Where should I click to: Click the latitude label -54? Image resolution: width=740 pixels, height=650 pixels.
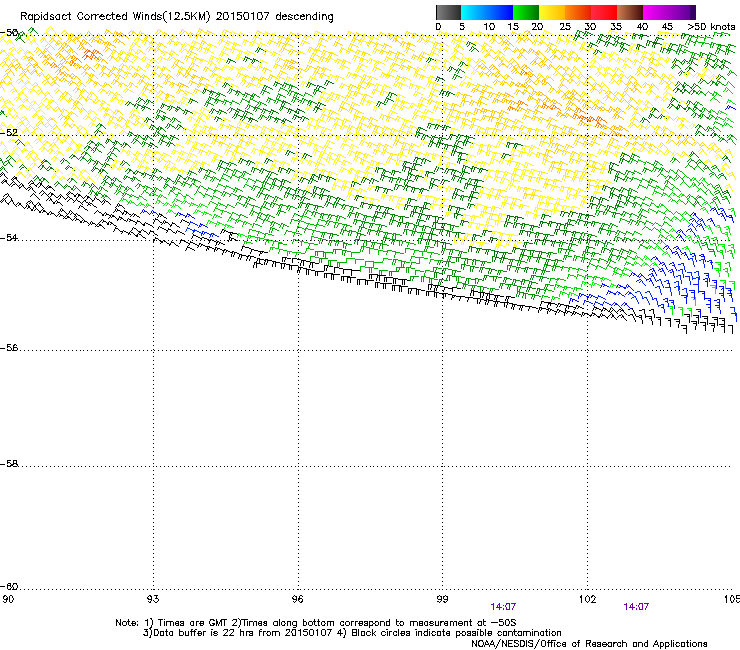tap(9, 237)
